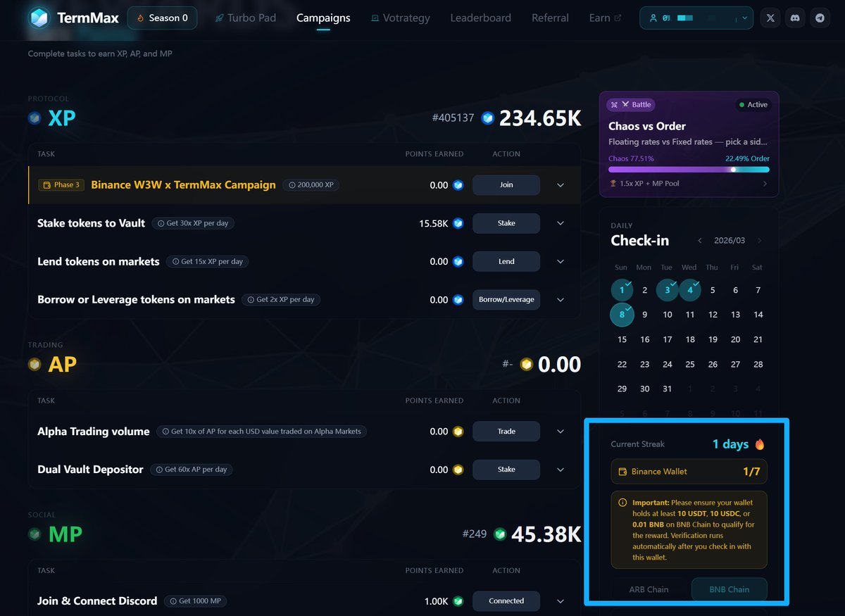The height and width of the screenshot is (616, 845).
Task: Open the Turbo Pad tab
Action: pos(246,18)
